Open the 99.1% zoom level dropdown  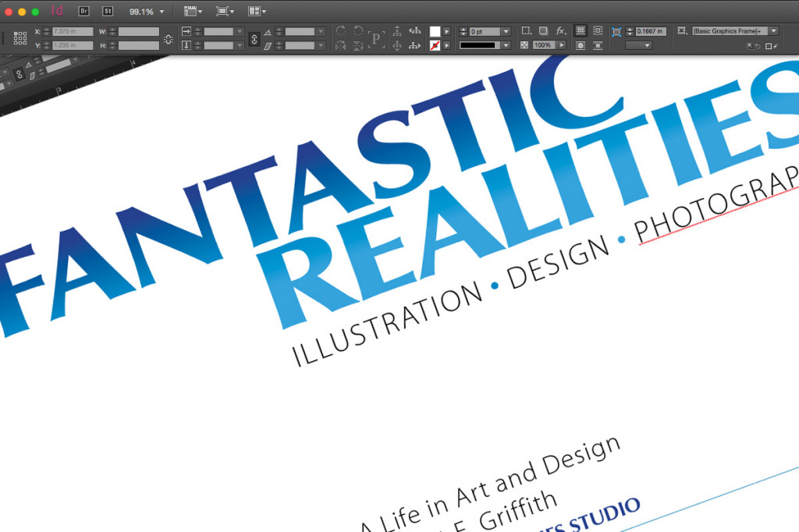click(162, 12)
